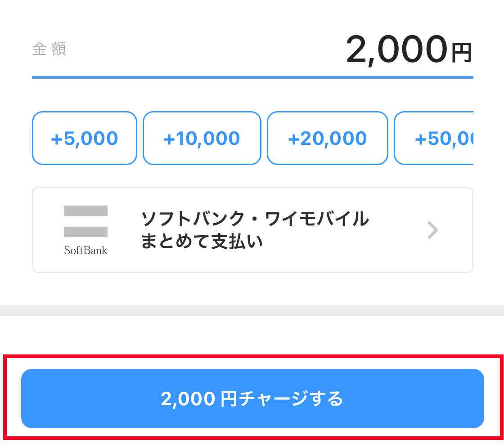Add 5,000 yen to the amount
This screenshot has width=504, height=448.
point(85,138)
